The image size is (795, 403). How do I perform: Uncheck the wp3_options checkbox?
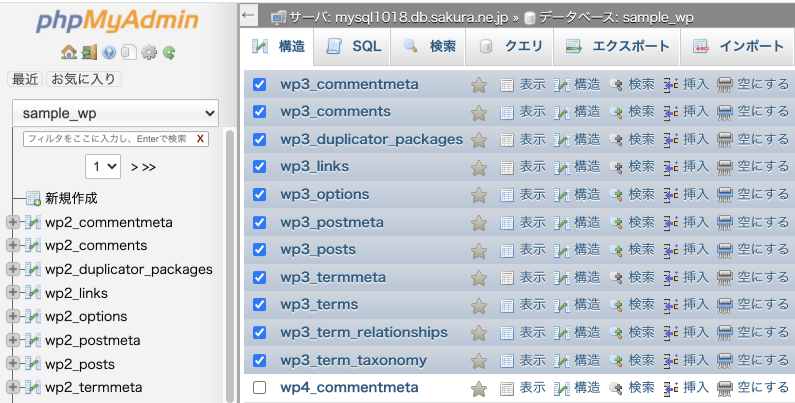pos(259,195)
